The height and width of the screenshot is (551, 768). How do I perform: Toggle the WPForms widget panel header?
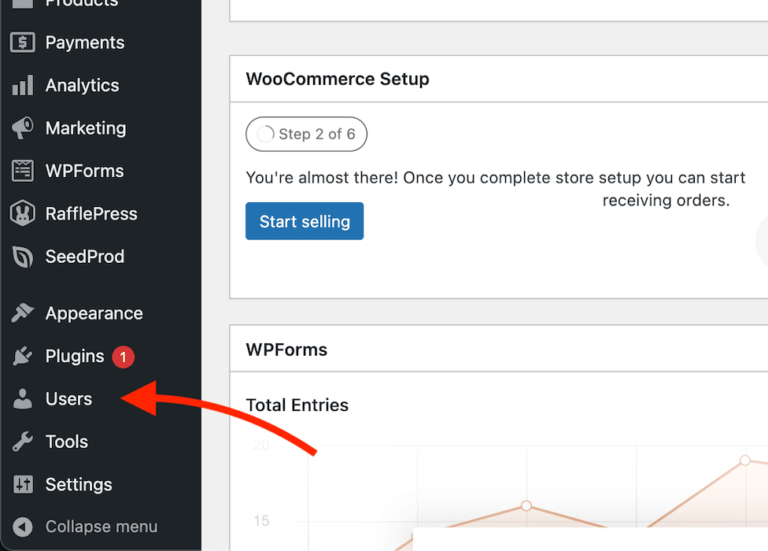tap(287, 350)
